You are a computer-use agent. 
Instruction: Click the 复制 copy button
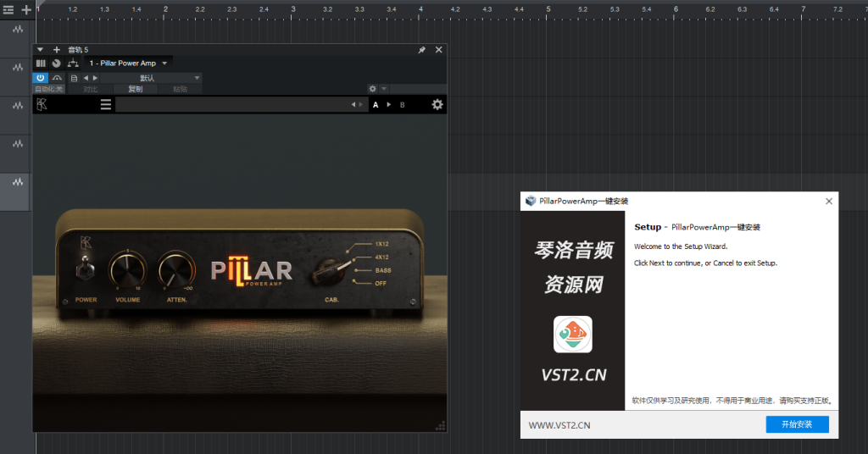point(135,89)
